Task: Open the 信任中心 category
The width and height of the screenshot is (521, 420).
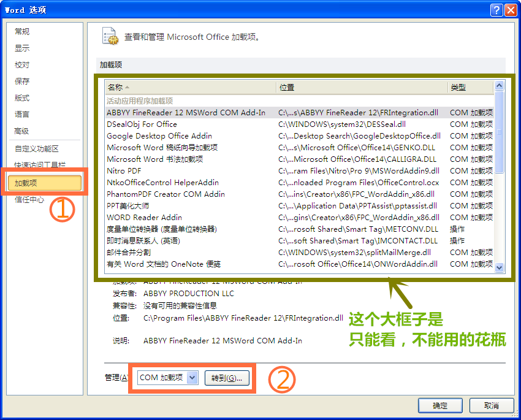Action: (x=29, y=200)
